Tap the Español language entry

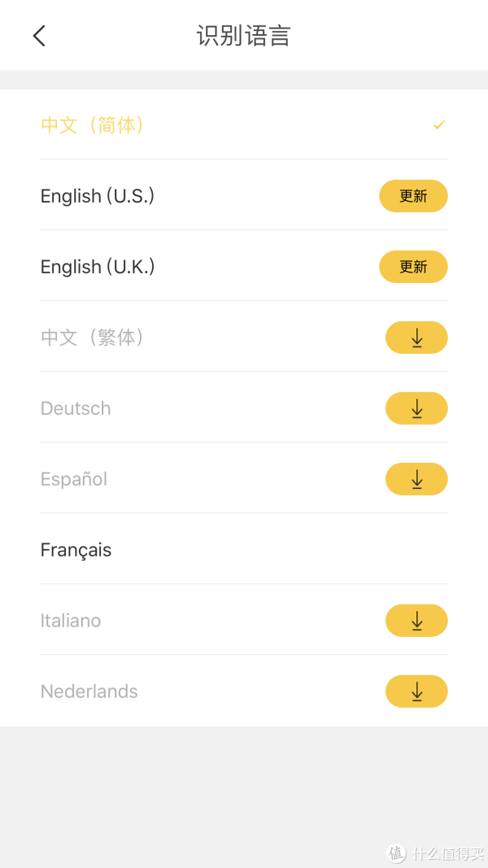point(74,479)
